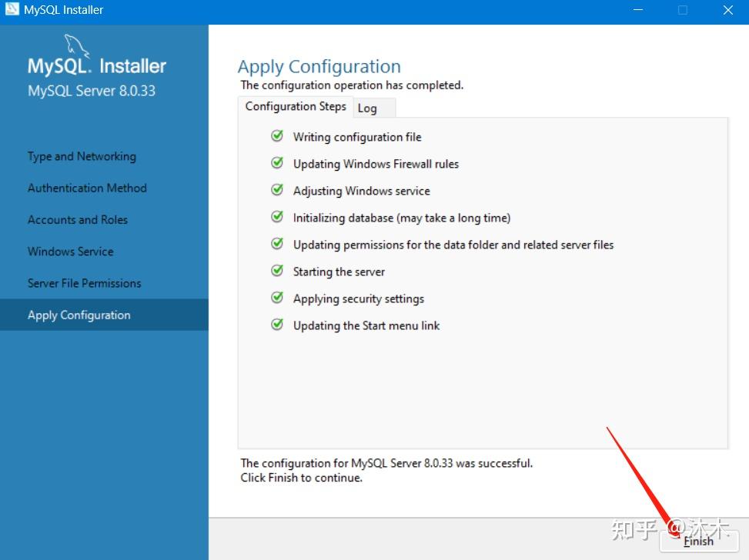
Task: Click 'Updating the Start menu link' text
Action: 366,325
